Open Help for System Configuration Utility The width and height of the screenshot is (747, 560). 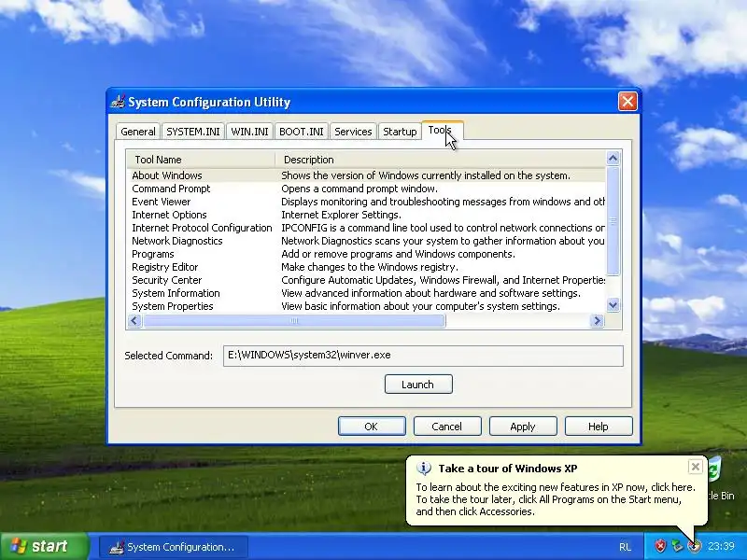pyautogui.click(x=599, y=427)
